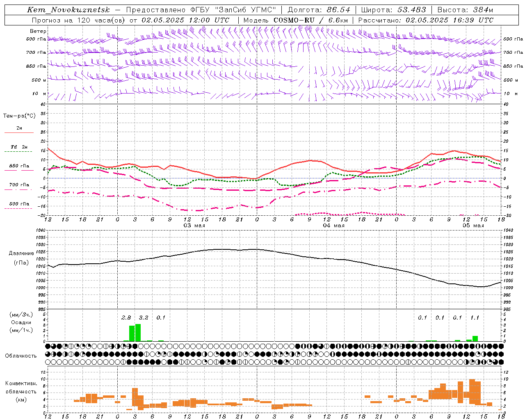
Task: Select the Широта: 53.483 header value
Action: (x=393, y=10)
